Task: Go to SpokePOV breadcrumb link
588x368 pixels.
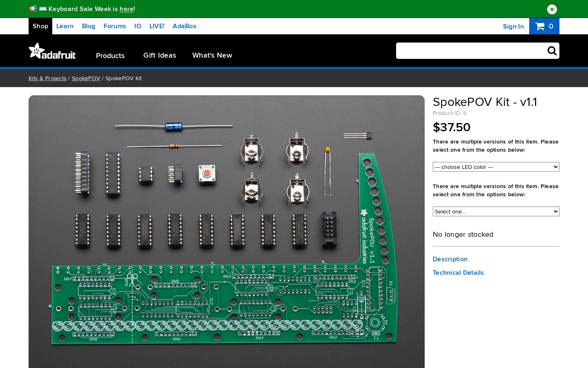Action: (86, 79)
